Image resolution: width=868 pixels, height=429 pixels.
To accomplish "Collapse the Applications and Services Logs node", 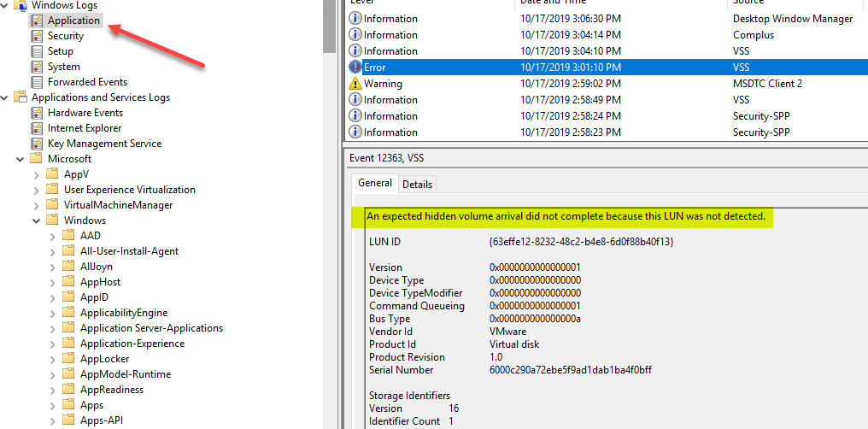I will (5, 98).
